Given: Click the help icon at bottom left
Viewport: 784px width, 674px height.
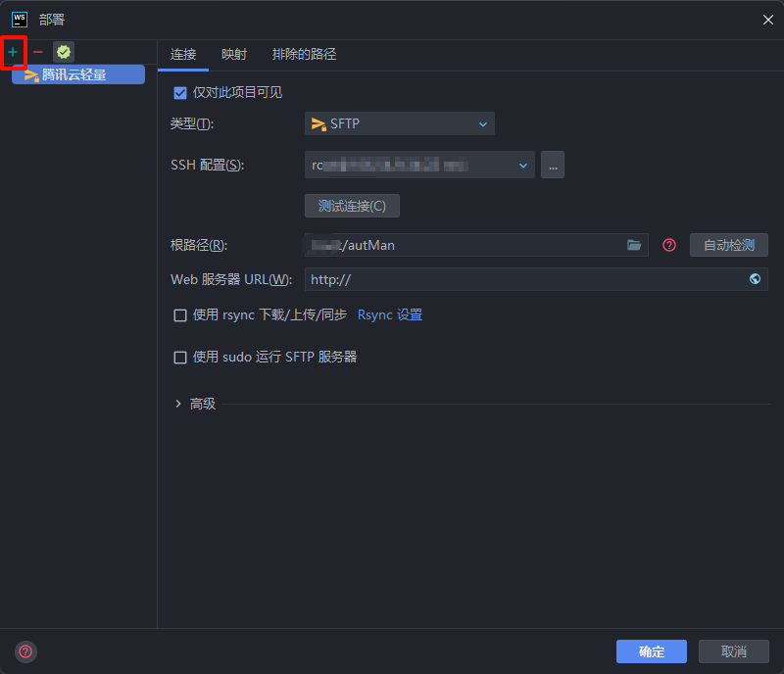Looking at the screenshot, I should click(25, 650).
